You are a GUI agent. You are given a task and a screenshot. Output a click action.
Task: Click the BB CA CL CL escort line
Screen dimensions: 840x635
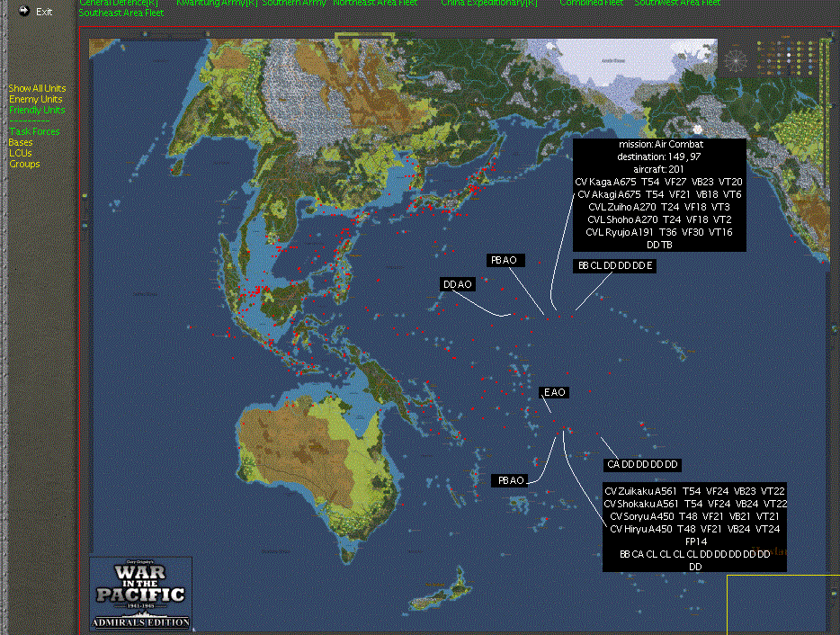click(x=695, y=555)
